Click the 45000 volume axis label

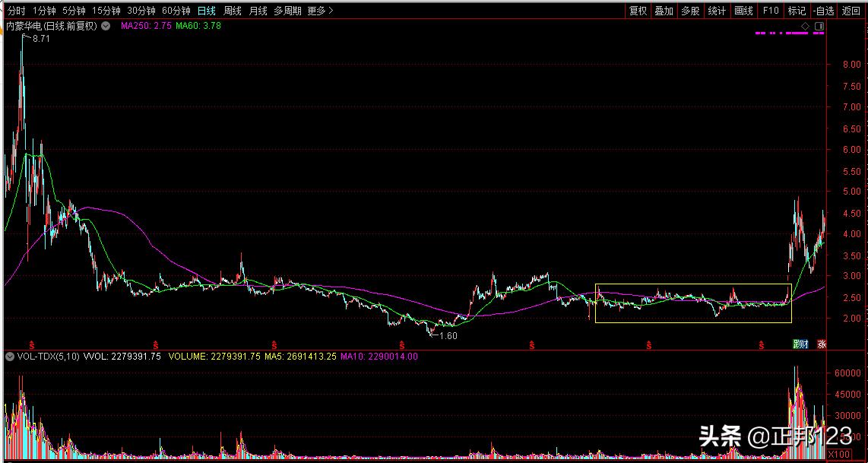pyautogui.click(x=848, y=395)
